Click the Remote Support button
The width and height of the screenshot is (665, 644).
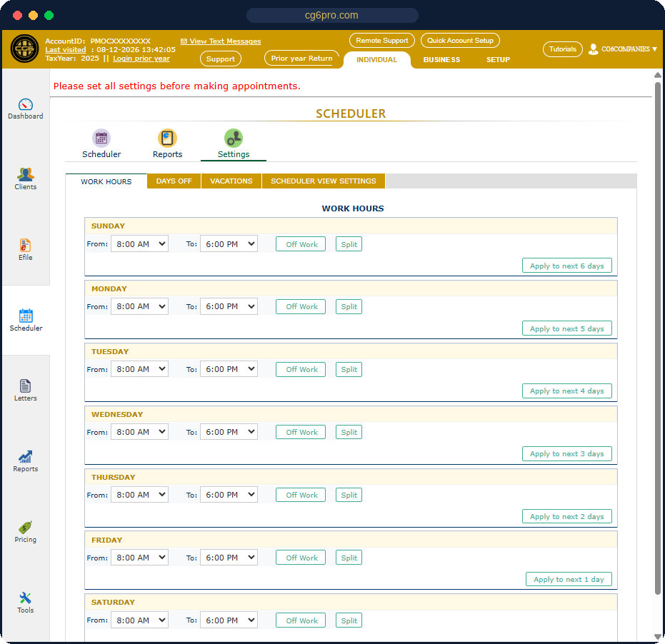[x=381, y=40]
